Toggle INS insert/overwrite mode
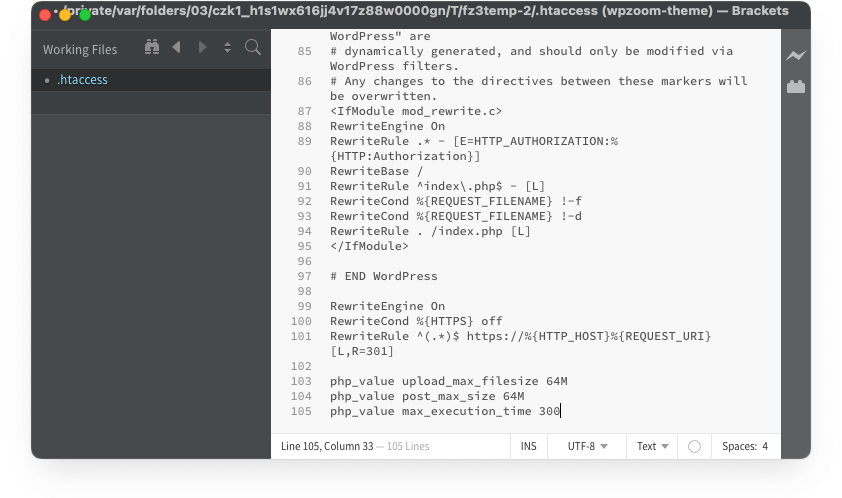842x498 pixels. click(528, 447)
